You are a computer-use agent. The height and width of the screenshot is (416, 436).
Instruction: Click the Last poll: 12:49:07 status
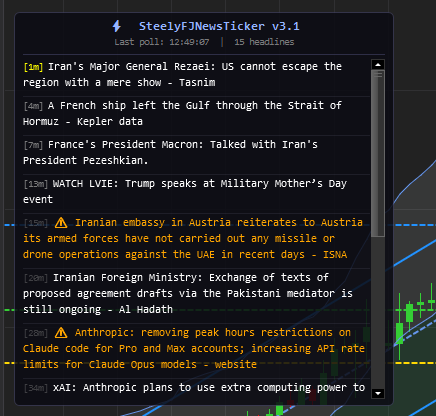pos(162,42)
